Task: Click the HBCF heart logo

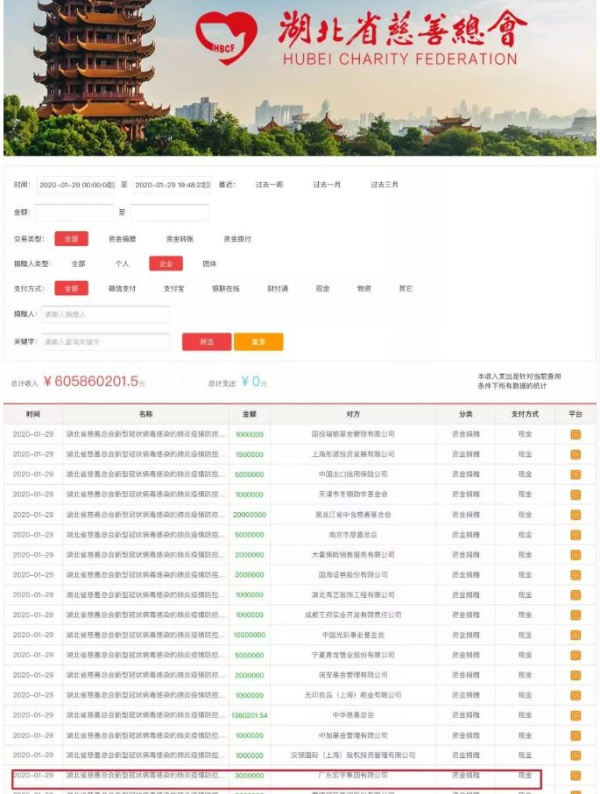Action: (226, 38)
